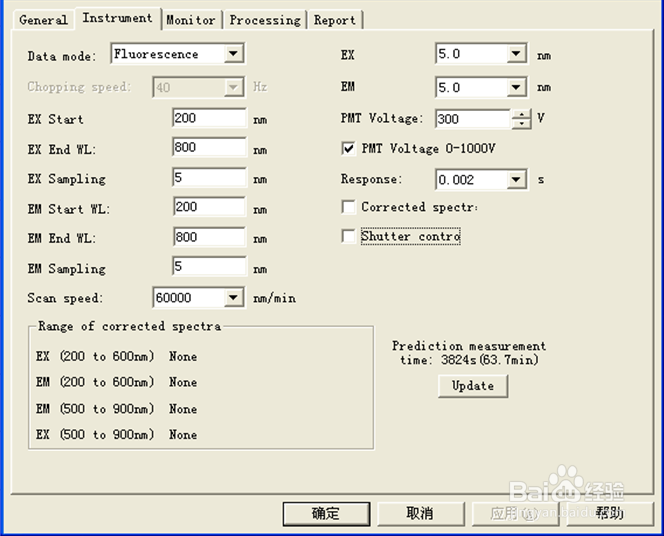Click the Prediction measurement time text

469,353
